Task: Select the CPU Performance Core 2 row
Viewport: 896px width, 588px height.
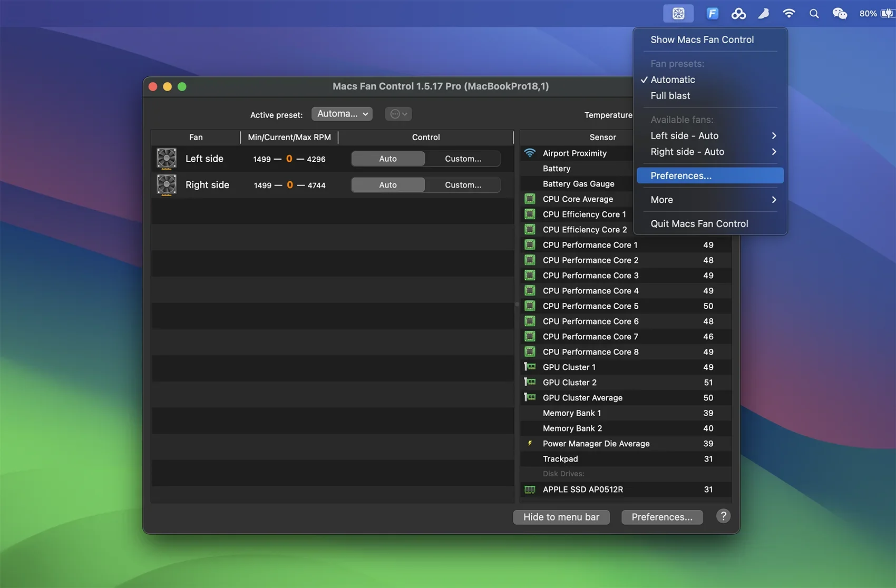Action: pyautogui.click(x=626, y=260)
